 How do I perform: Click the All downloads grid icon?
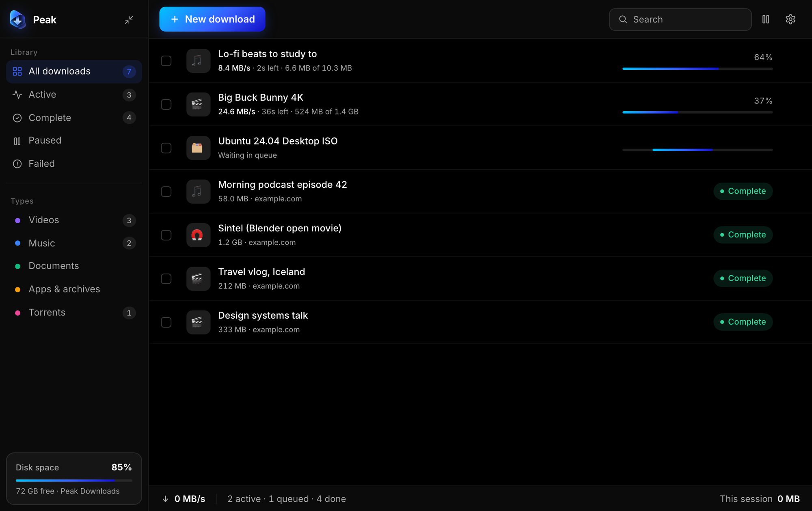pos(17,71)
